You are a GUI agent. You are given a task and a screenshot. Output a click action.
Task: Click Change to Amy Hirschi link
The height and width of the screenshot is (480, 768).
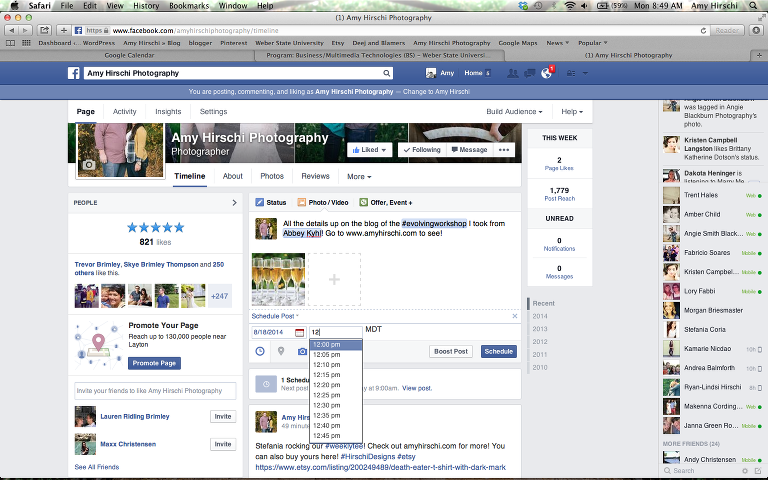pos(436,92)
